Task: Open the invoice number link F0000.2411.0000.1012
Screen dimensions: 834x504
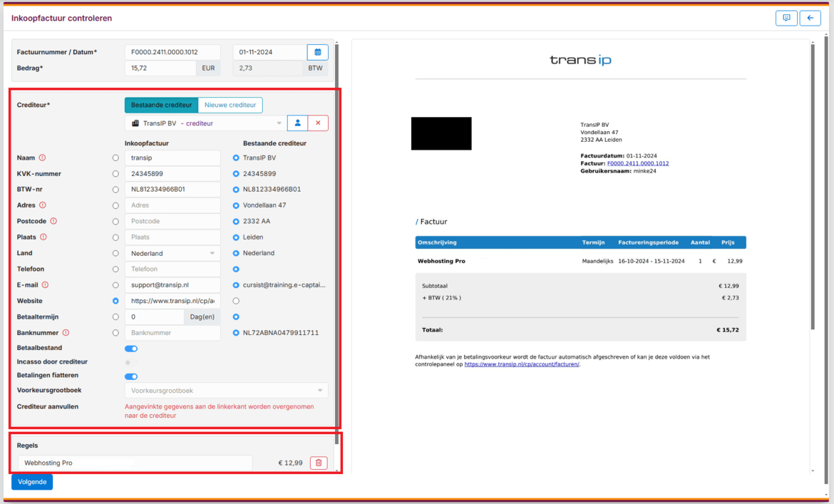Action: pyautogui.click(x=638, y=163)
